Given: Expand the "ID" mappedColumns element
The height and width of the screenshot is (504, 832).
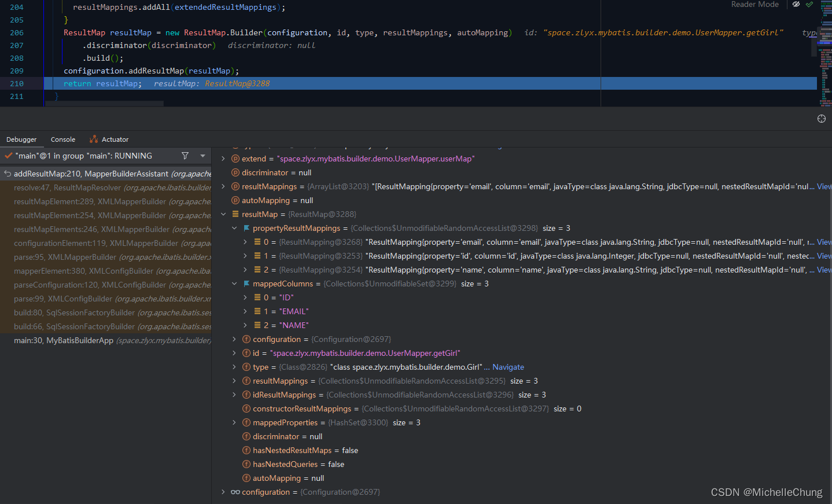Looking at the screenshot, I should pyautogui.click(x=245, y=297).
